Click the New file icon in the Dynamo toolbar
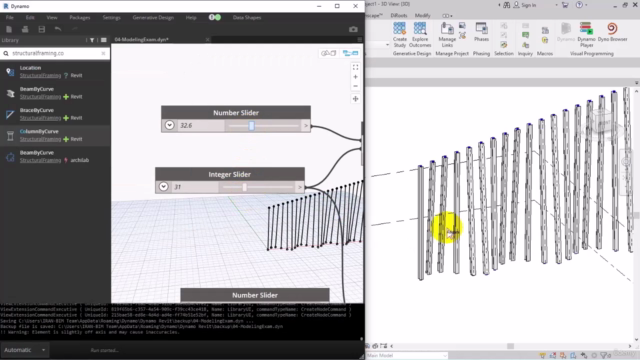Viewport: 640px width, 360px height. coord(9,29)
